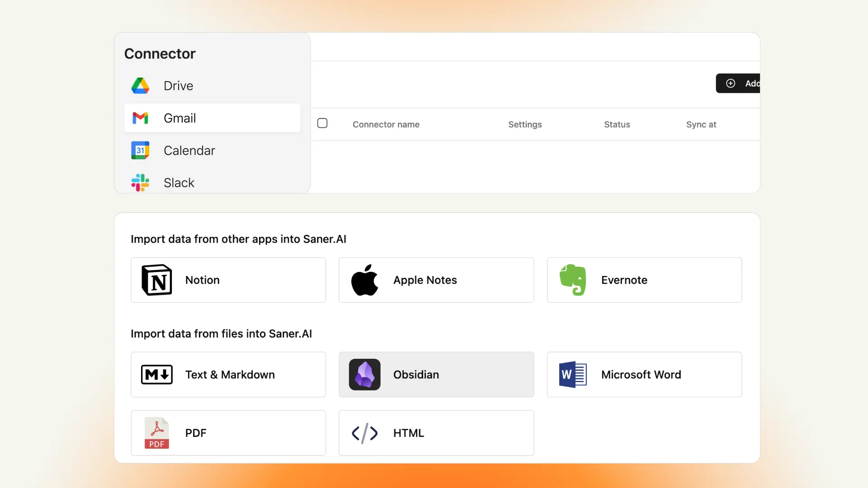
Task: Pick the Obsidian import card
Action: pos(436,375)
